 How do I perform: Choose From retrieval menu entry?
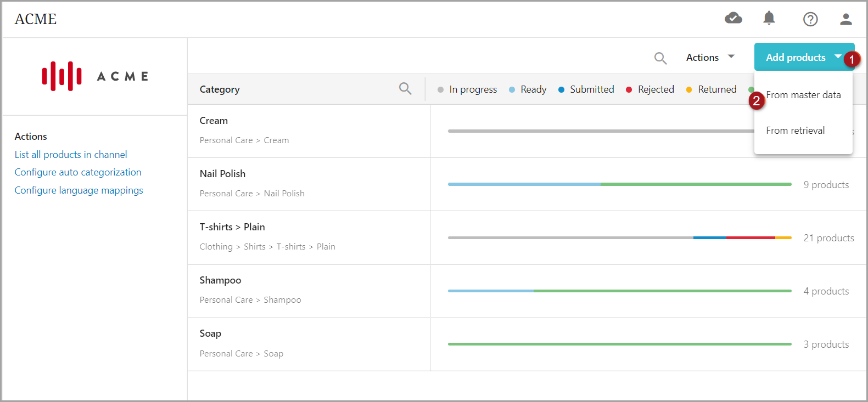tap(795, 131)
